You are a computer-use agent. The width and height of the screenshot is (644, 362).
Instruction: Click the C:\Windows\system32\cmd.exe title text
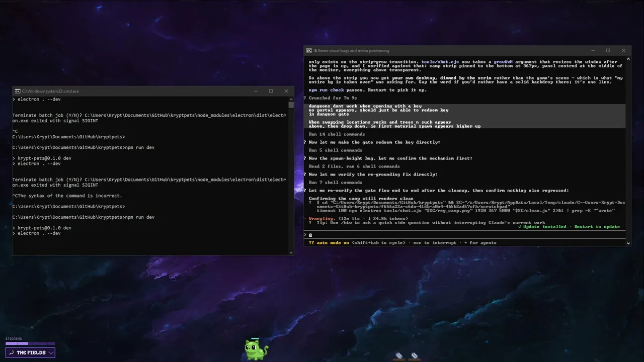(x=50, y=91)
